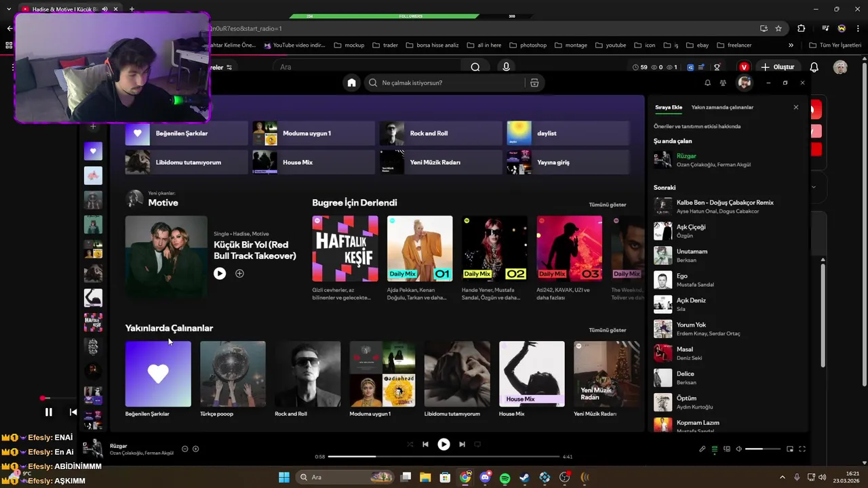Viewport: 868px width, 488px height.
Task: Open Daily Mix 01 cover
Action: coord(420,249)
